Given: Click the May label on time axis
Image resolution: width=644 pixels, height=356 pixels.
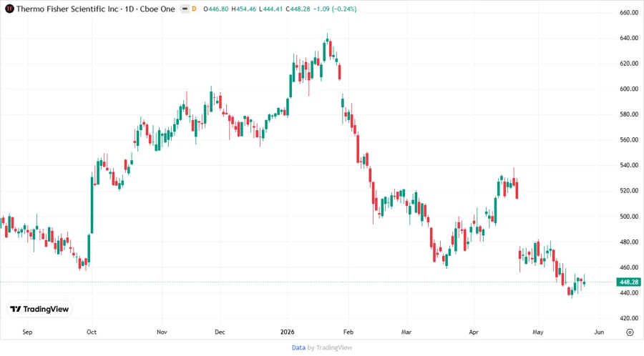Looking at the screenshot, I should coord(537,332).
